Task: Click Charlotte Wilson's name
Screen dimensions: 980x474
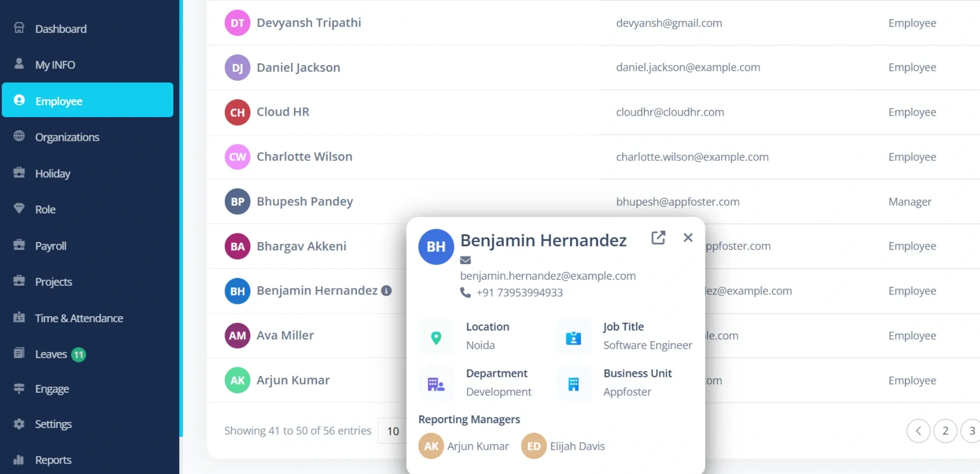Action: tap(304, 157)
